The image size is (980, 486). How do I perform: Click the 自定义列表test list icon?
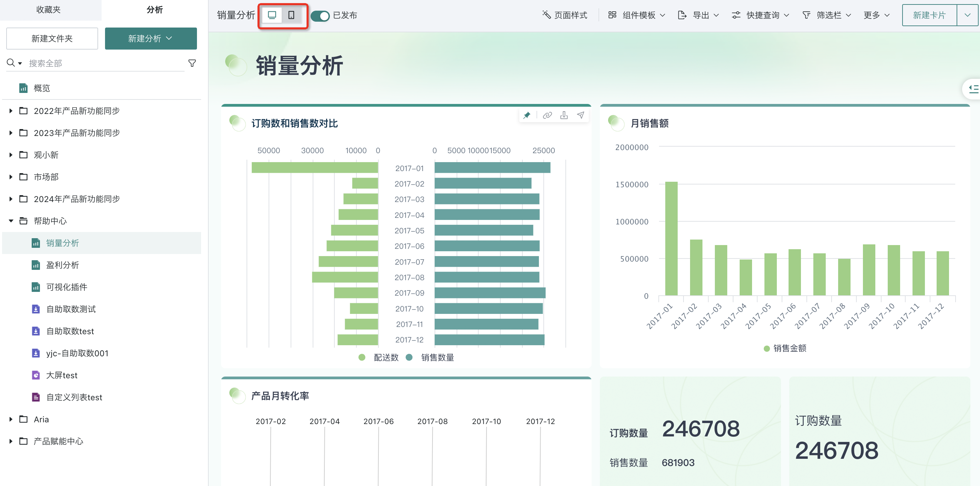pos(36,398)
